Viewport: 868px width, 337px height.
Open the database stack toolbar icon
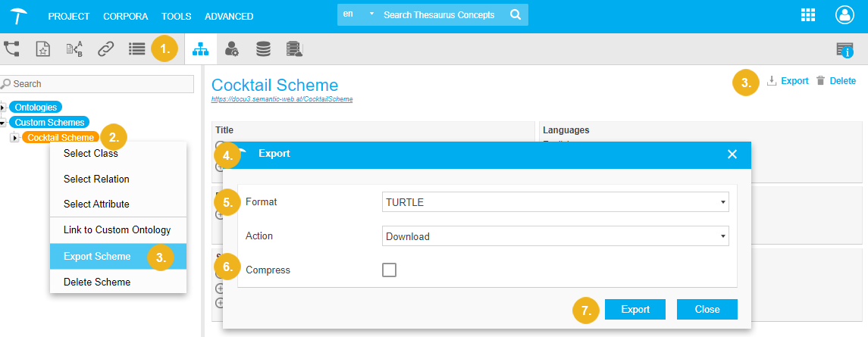pyautogui.click(x=263, y=49)
